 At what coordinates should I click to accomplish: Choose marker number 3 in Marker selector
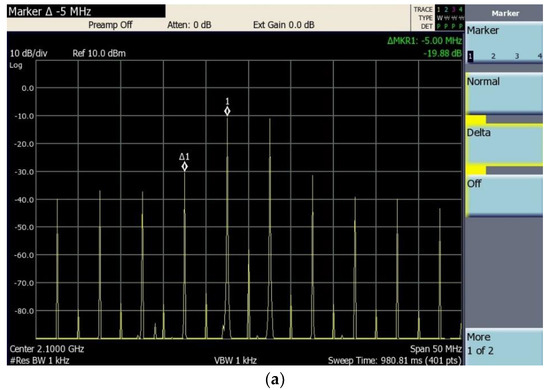[x=517, y=56]
